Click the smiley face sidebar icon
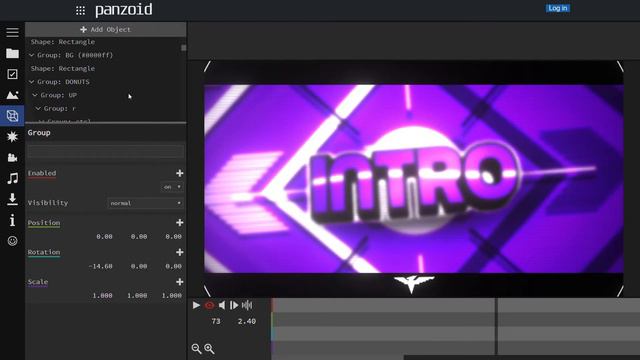 [12, 241]
